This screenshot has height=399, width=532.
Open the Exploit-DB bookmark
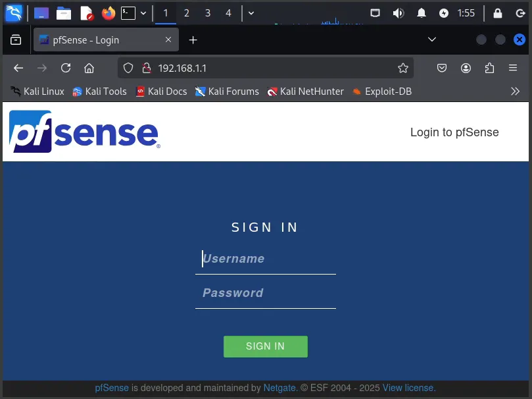(382, 92)
